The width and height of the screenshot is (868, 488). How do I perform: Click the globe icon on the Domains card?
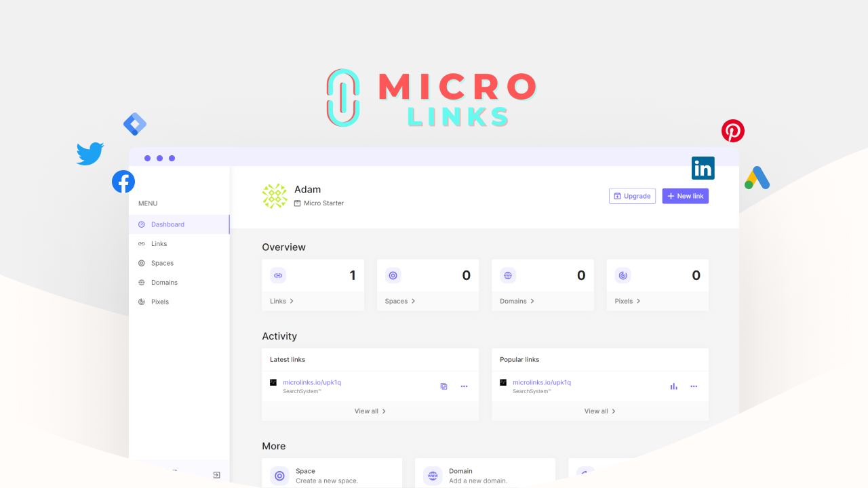pos(508,275)
